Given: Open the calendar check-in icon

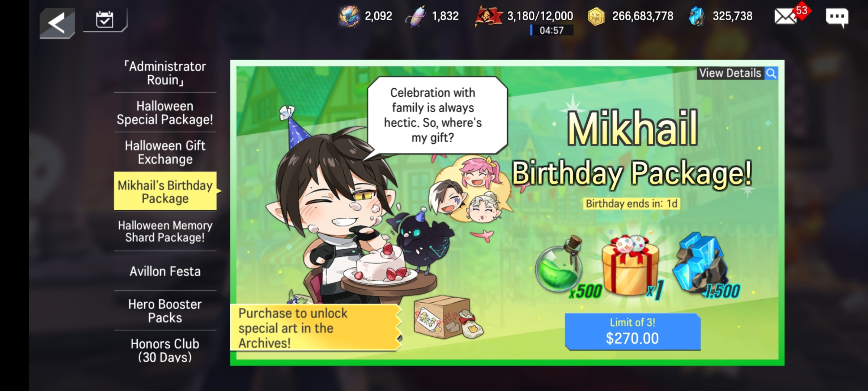Looking at the screenshot, I should (105, 20).
